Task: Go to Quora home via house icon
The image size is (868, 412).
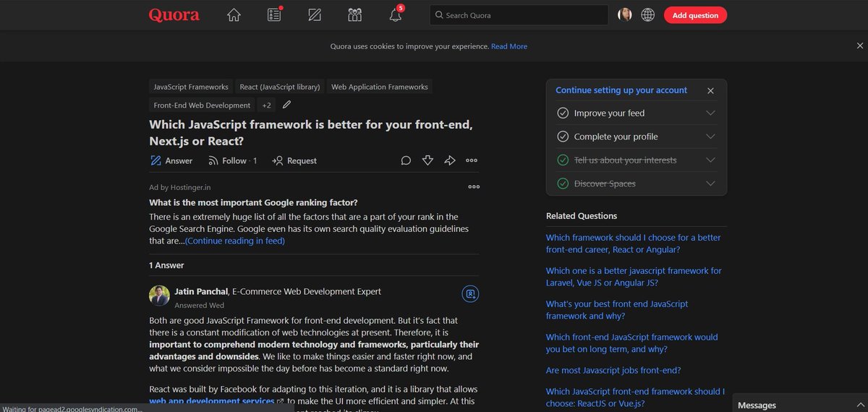Action: tap(234, 15)
